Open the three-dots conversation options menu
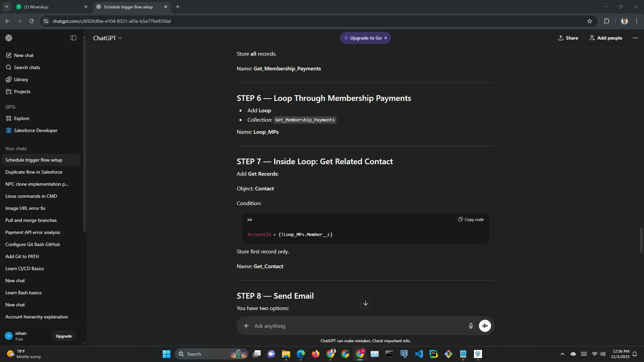 (635, 38)
